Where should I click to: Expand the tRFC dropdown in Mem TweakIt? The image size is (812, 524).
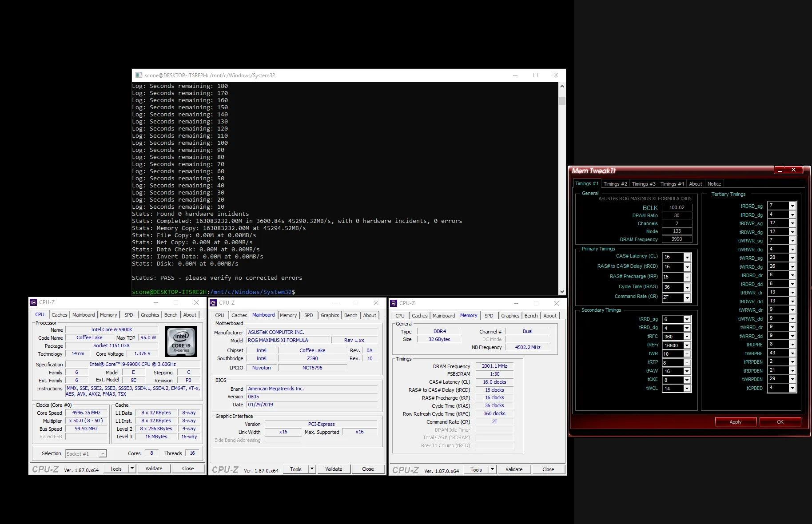click(x=687, y=337)
